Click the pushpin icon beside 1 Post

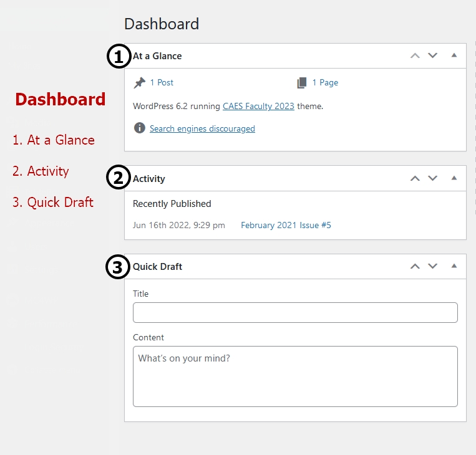140,83
